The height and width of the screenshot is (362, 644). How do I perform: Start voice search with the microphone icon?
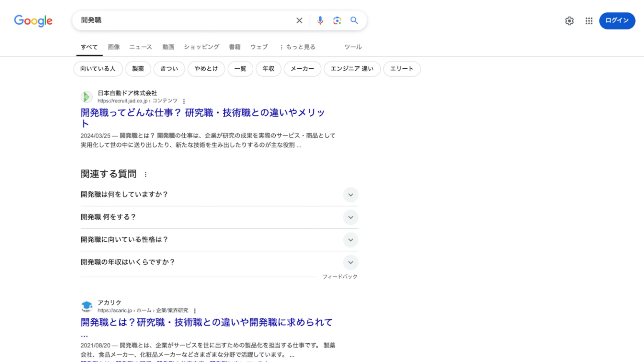tap(320, 20)
